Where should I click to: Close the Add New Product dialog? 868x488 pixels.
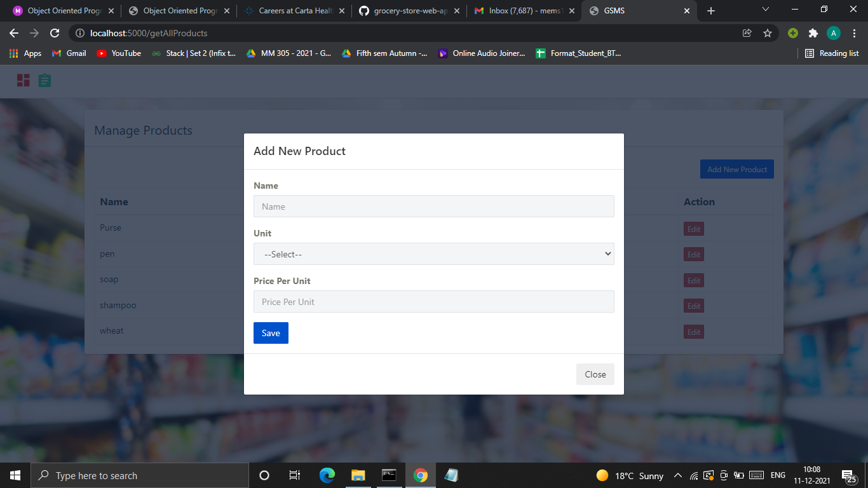(595, 374)
